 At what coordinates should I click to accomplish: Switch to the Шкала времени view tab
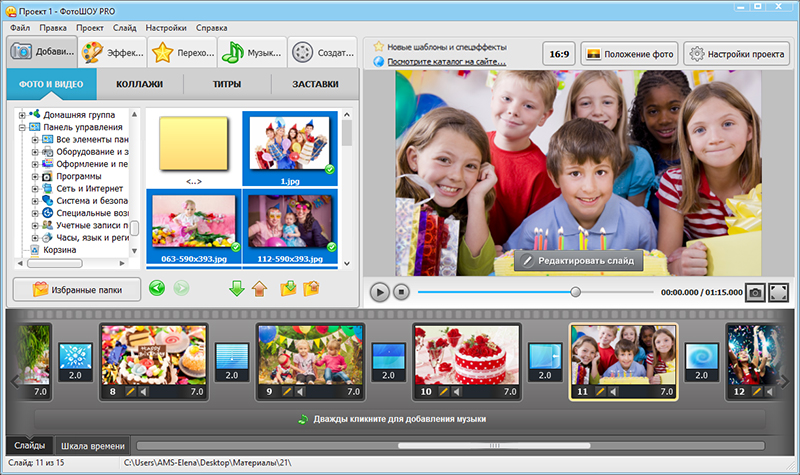93,446
